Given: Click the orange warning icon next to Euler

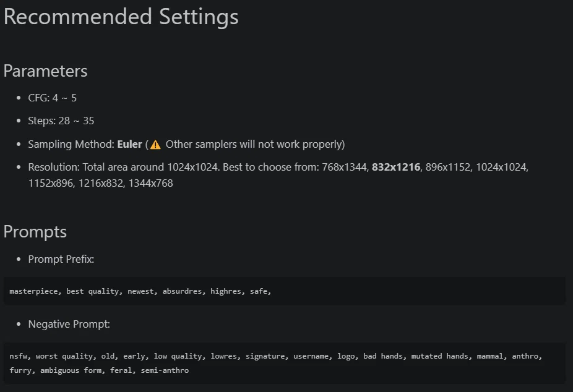Looking at the screenshot, I should 155,145.
